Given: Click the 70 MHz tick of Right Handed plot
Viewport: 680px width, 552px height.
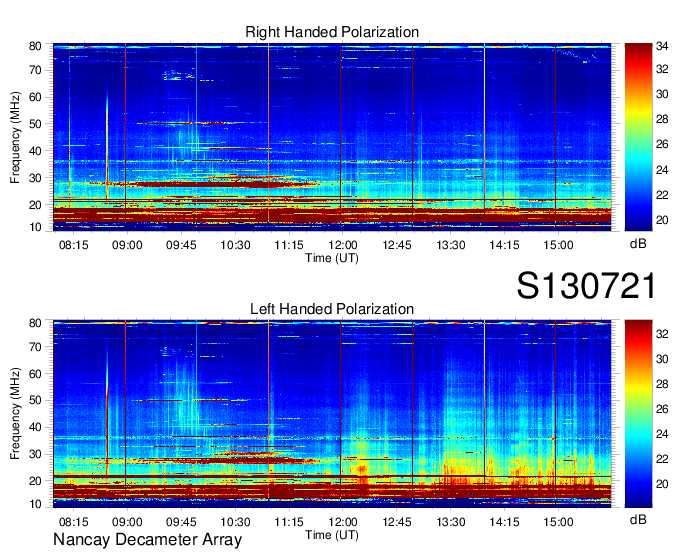Looking at the screenshot, I should [x=35, y=70].
